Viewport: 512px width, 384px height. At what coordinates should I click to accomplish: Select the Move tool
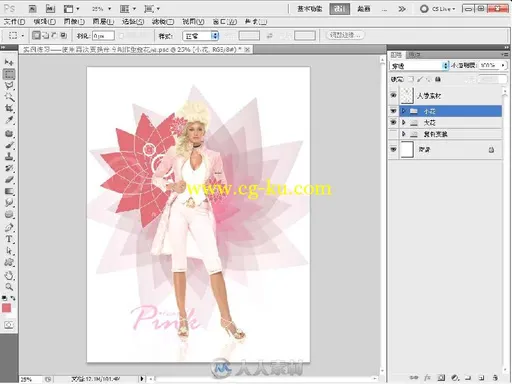coord(9,62)
